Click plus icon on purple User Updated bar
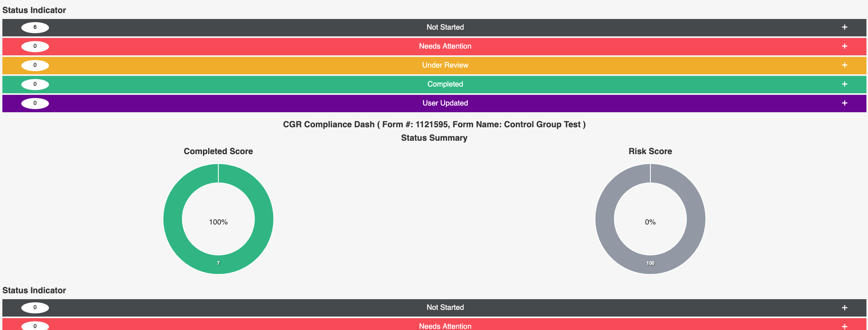The width and height of the screenshot is (868, 330). click(x=844, y=103)
